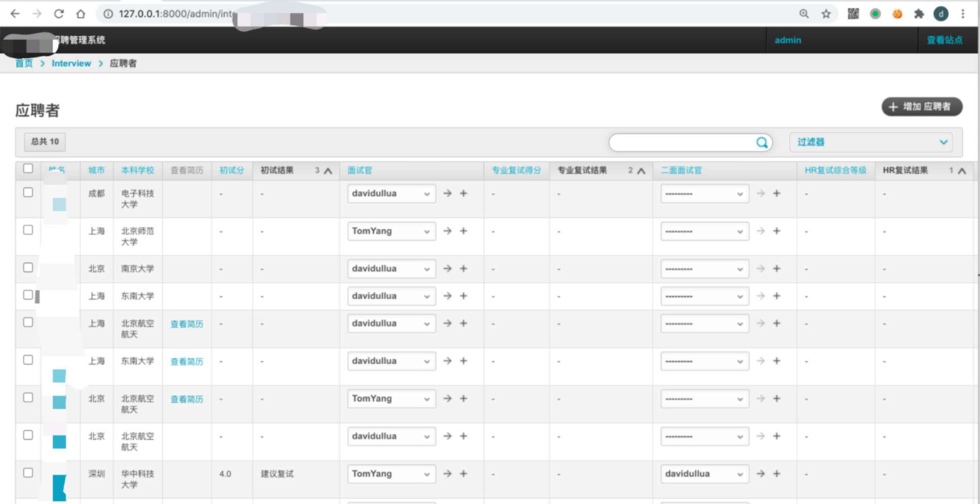The image size is (980, 504).
Task: Tick the select-all checkbox in the table header
Action: pyautogui.click(x=28, y=168)
